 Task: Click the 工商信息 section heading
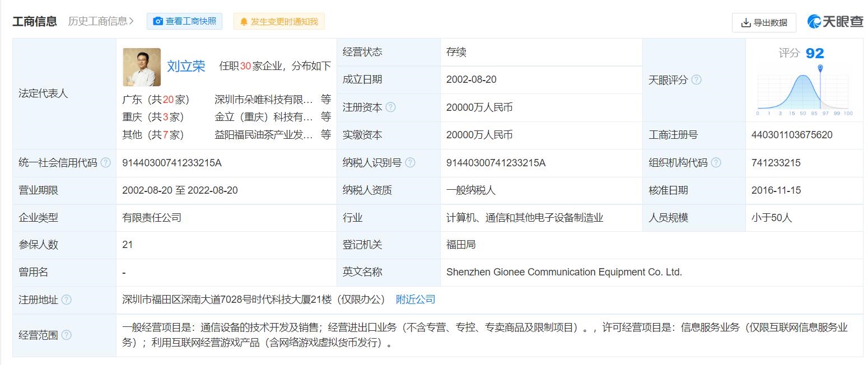(35, 21)
